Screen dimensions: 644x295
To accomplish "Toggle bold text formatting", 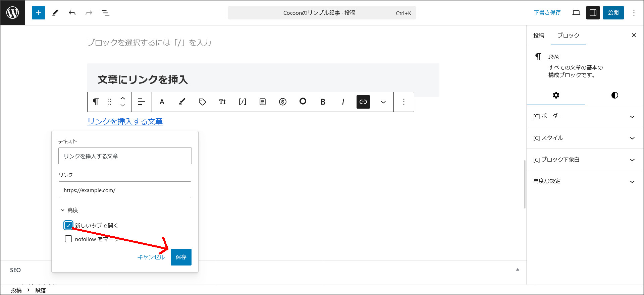I will tap(323, 102).
